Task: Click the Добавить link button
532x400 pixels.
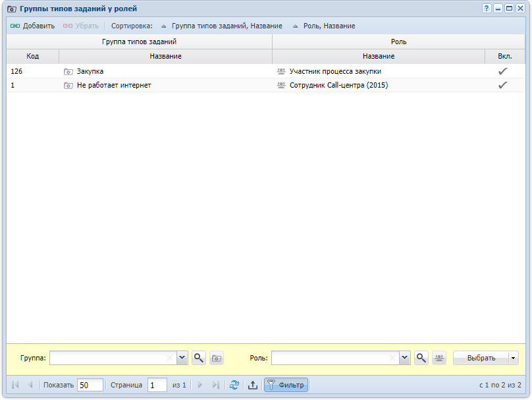Action: click(x=32, y=26)
